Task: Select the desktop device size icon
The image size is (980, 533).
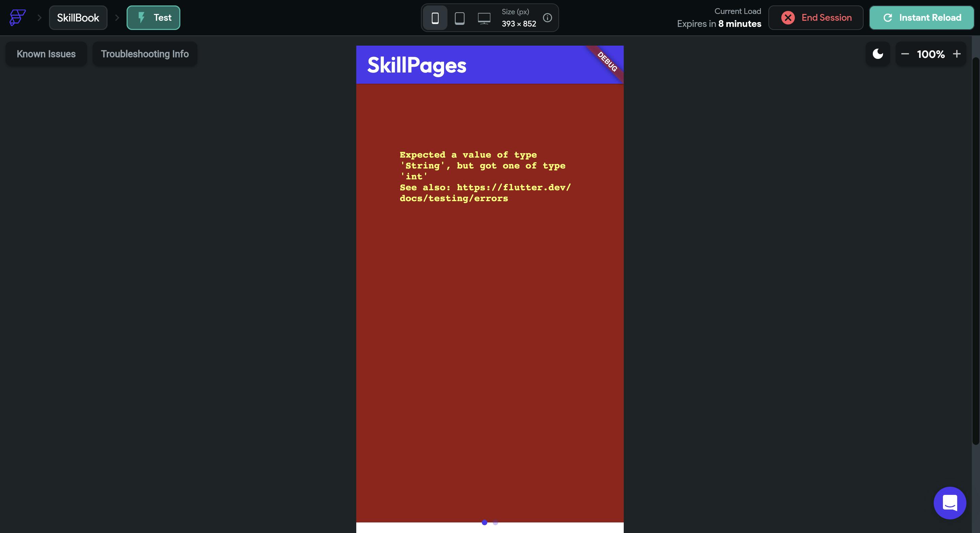Action: [484, 18]
